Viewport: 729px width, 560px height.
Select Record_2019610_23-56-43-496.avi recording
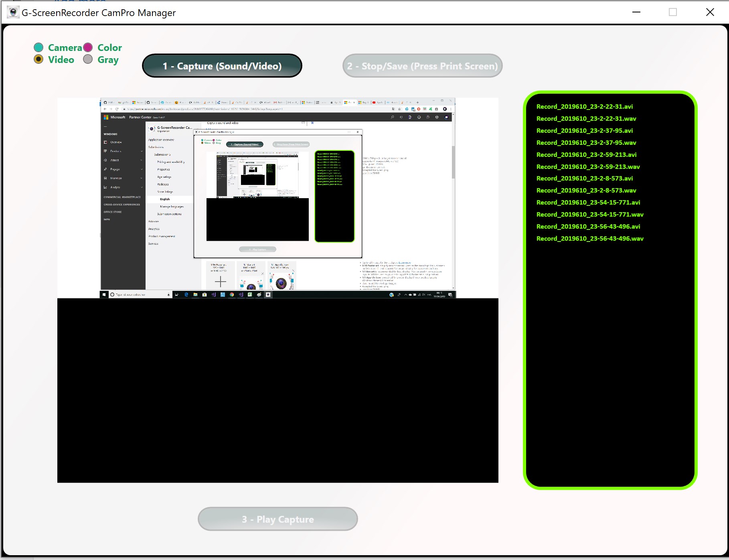tap(588, 226)
